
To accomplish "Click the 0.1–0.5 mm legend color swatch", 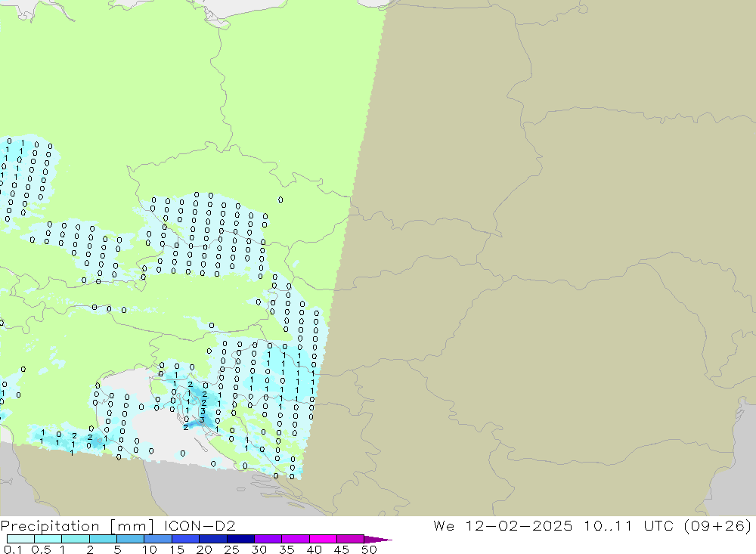I will (x=20, y=539).
